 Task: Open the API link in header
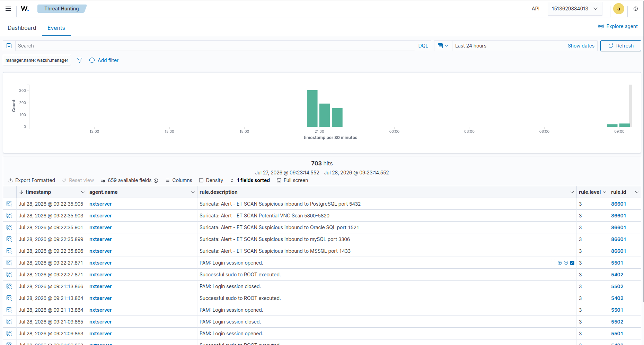[536, 9]
